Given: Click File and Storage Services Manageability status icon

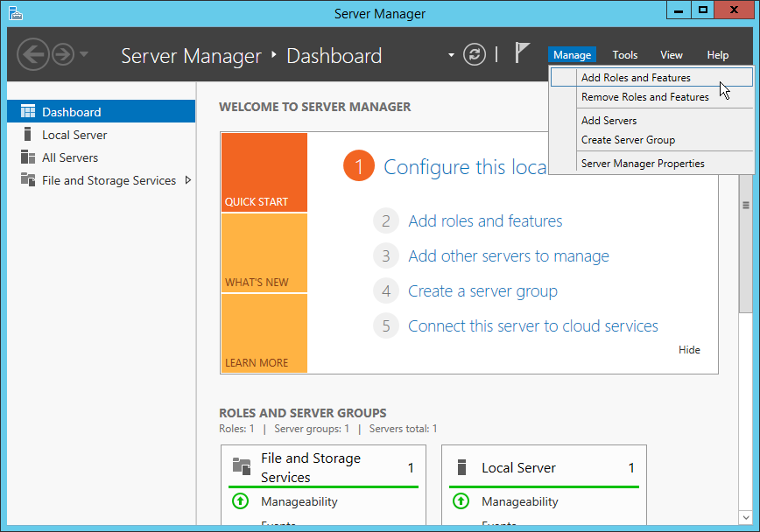Looking at the screenshot, I should point(241,501).
